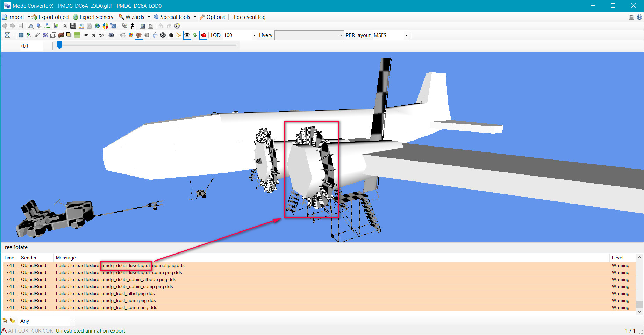Expand the arrow beside the camera icon
Viewport: 644px width, 335px height.
click(117, 35)
